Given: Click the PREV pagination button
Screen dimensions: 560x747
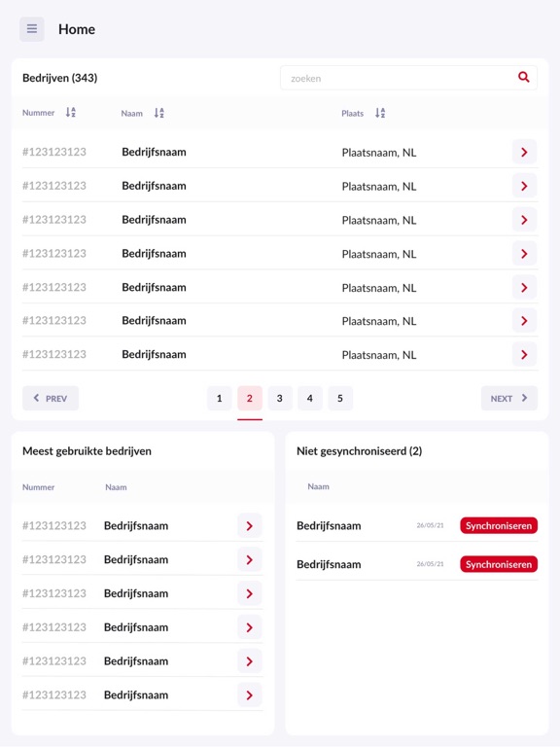Looking at the screenshot, I should [51, 398].
